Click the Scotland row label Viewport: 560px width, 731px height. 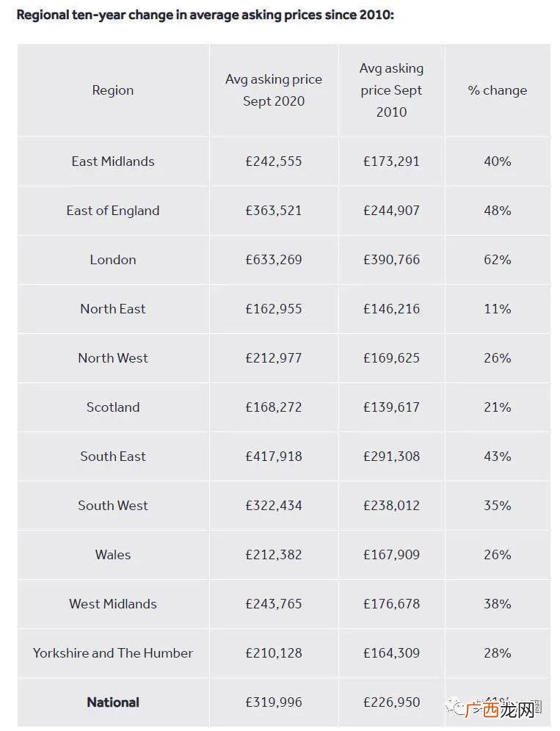coord(113,407)
